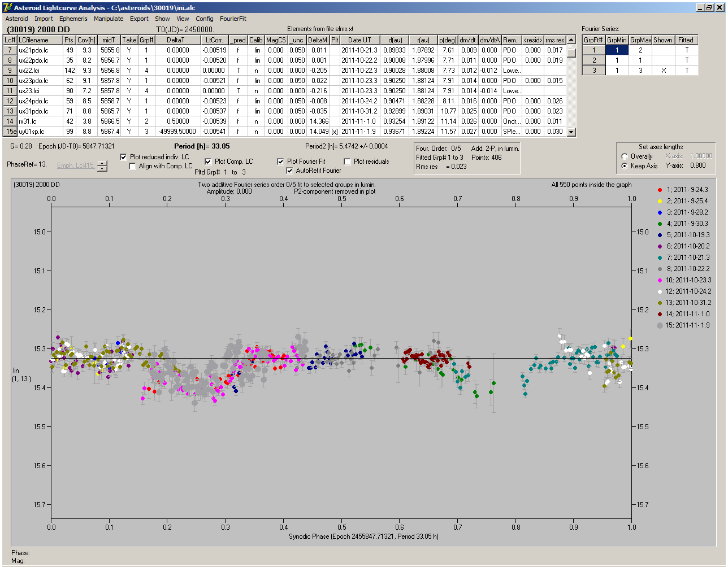Open the Export menu
Screen dimensions: 728x567
[x=139, y=19]
